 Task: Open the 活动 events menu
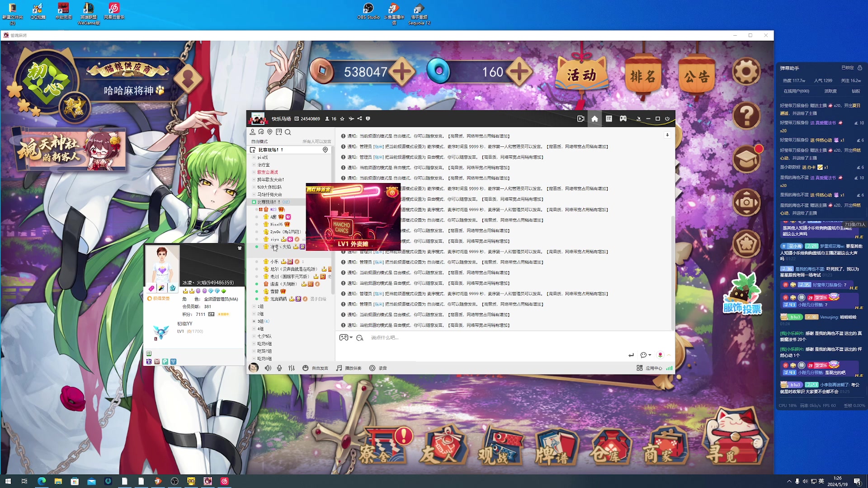[x=581, y=75]
